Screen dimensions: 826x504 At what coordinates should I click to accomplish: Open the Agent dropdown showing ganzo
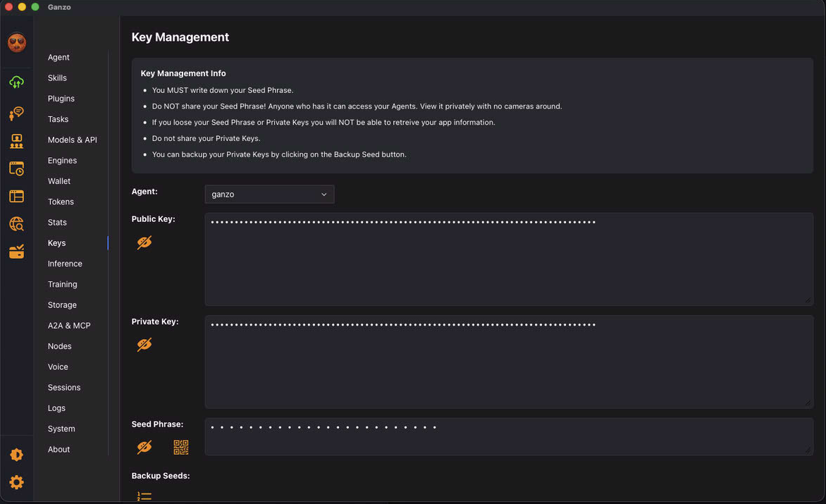pos(269,195)
